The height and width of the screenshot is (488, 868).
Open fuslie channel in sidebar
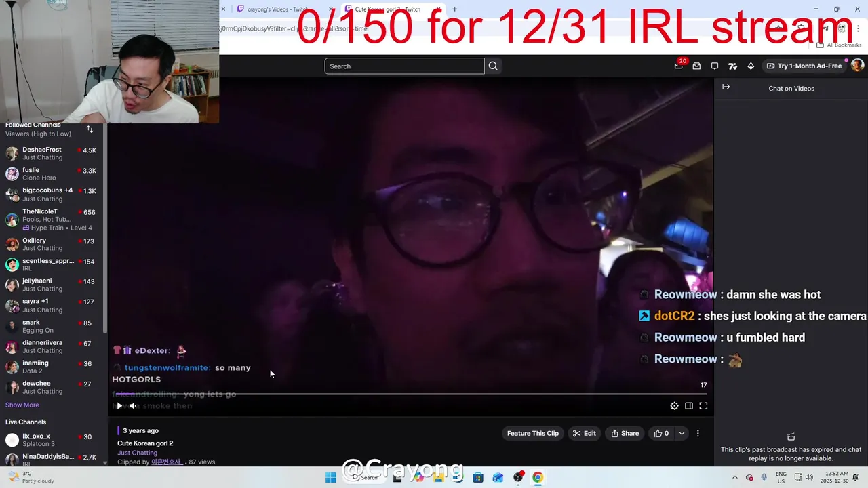point(52,174)
